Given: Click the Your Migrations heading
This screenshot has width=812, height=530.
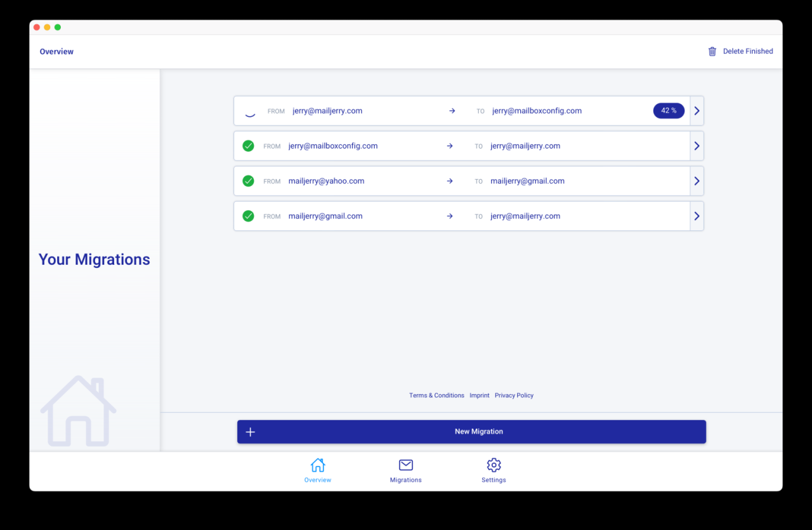Looking at the screenshot, I should (95, 259).
